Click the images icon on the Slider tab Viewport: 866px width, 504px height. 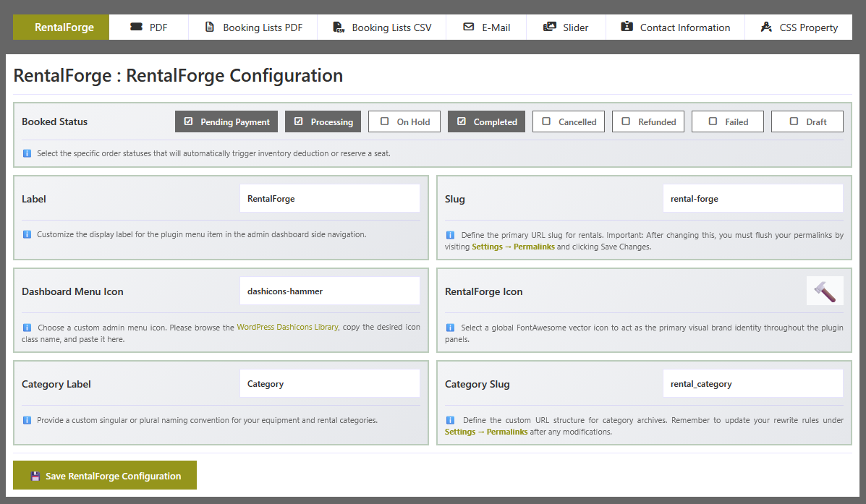(550, 27)
